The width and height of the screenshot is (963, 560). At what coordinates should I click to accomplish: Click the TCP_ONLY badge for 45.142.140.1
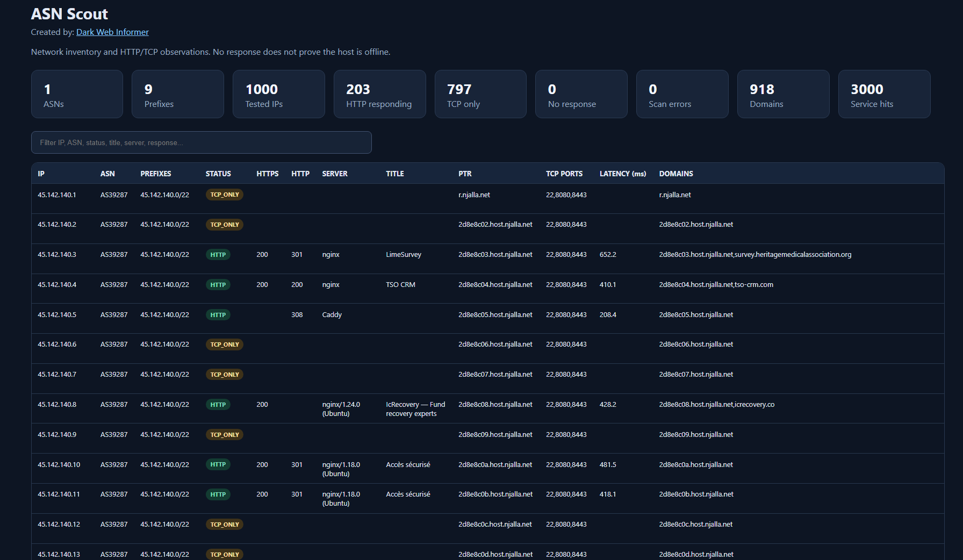point(225,195)
